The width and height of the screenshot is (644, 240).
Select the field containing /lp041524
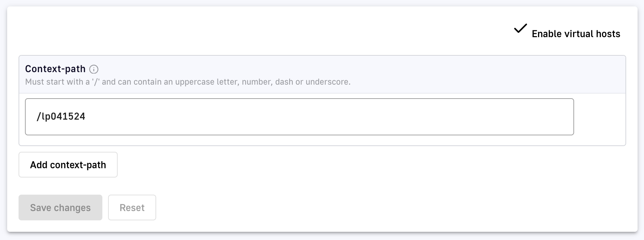tap(299, 117)
